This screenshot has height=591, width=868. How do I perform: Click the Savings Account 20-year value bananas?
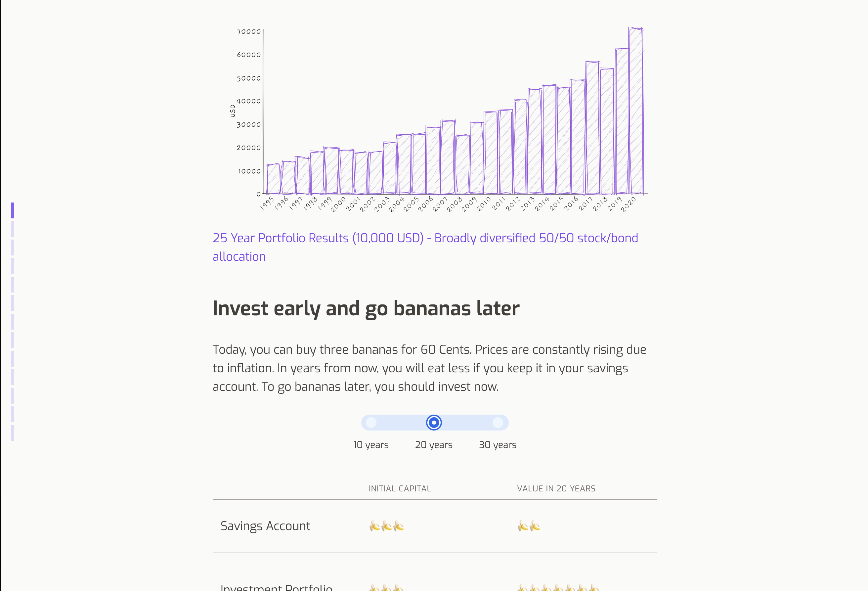(x=529, y=526)
